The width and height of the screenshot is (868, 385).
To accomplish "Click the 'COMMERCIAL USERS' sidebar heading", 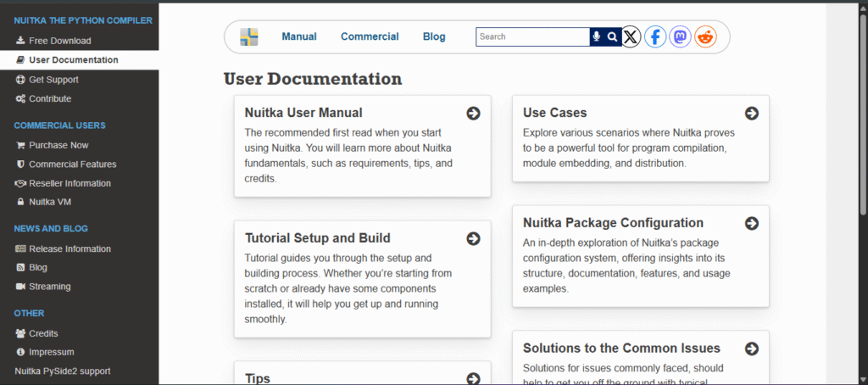I will tap(60, 126).
